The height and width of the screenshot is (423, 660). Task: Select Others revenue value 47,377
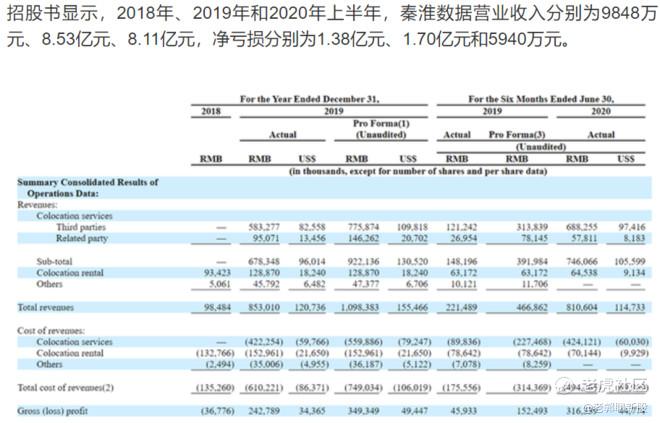[x=365, y=284]
